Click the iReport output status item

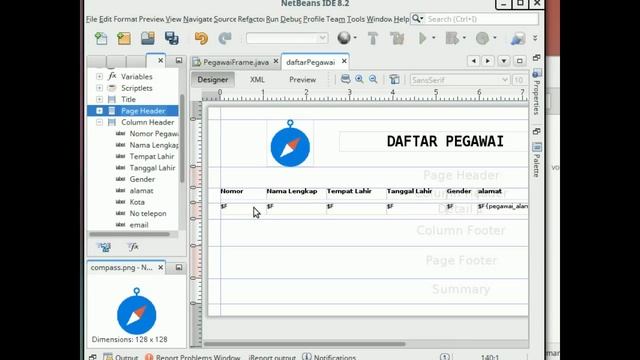tap(272, 357)
